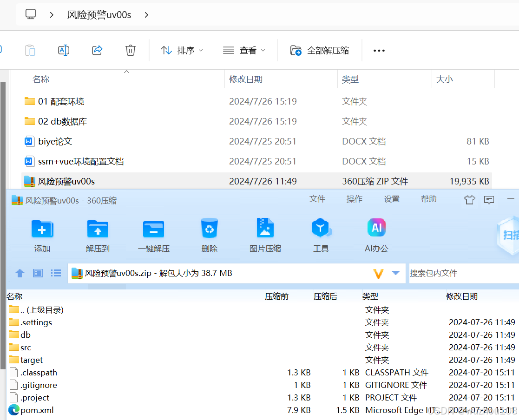Open the 排序 (Sort) dropdown
The height and width of the screenshot is (420, 519).
pyautogui.click(x=181, y=50)
